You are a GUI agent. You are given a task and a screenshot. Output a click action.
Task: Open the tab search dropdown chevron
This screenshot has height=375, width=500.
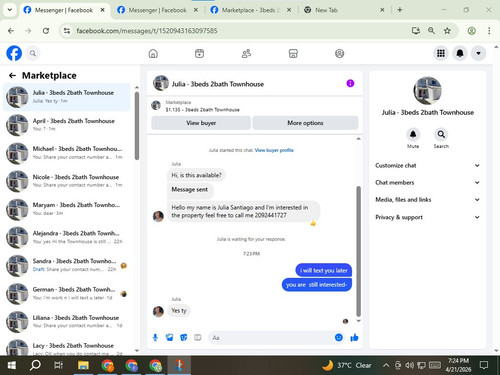10,10
